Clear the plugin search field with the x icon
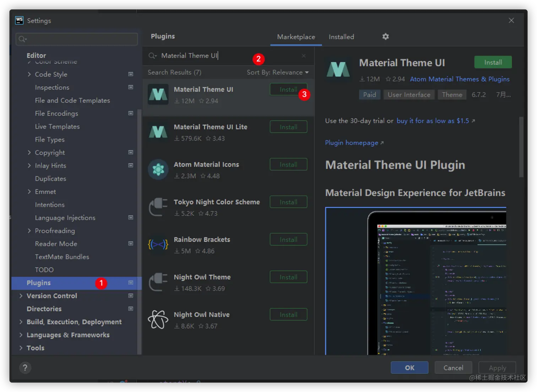The width and height of the screenshot is (537, 392). [x=304, y=56]
